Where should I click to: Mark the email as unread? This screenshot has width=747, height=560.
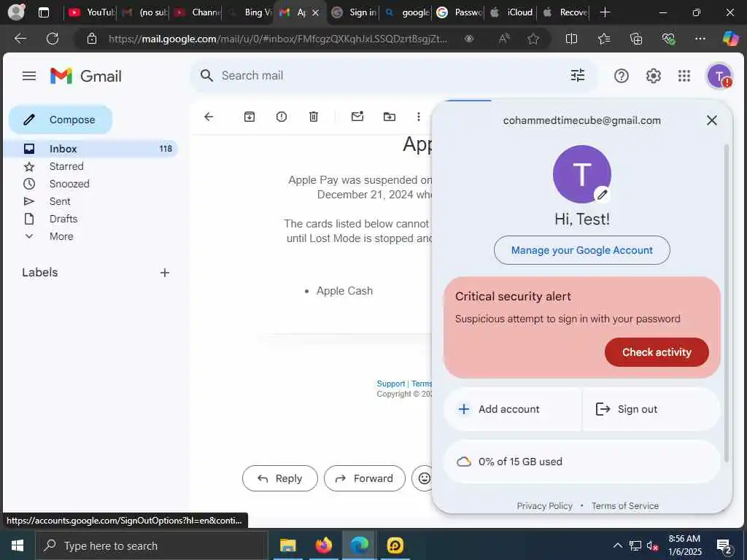[x=357, y=116]
